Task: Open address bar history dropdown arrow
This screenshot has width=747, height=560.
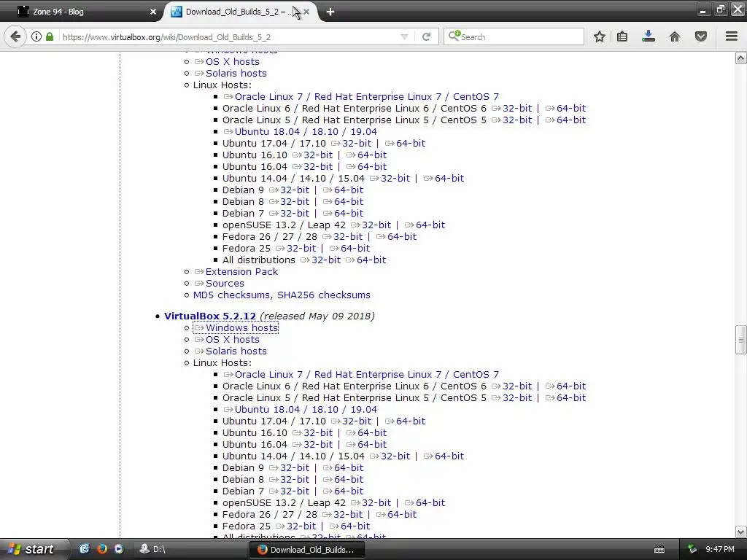Action: tap(404, 36)
